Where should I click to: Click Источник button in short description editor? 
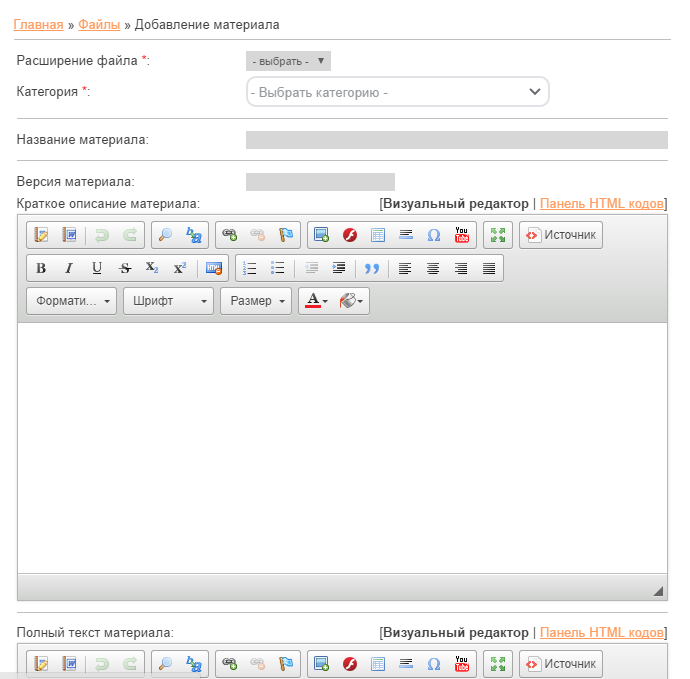[561, 235]
